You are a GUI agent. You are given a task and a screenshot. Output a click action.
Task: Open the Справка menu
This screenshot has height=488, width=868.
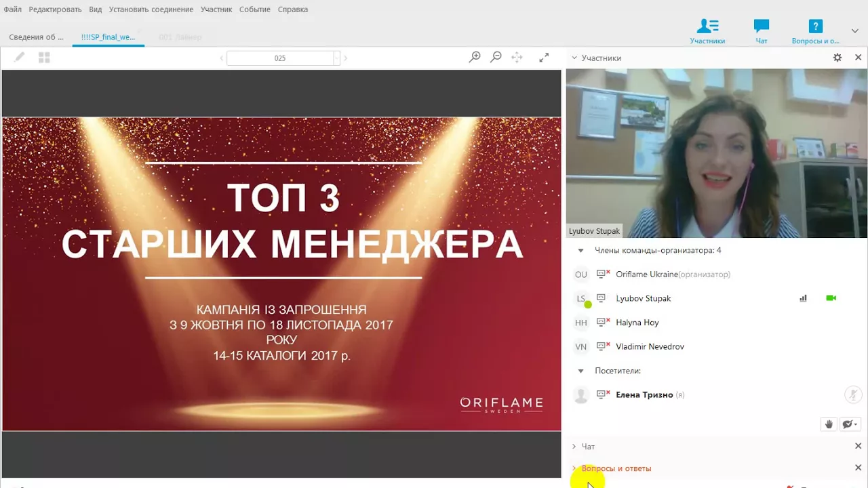pyautogui.click(x=293, y=9)
